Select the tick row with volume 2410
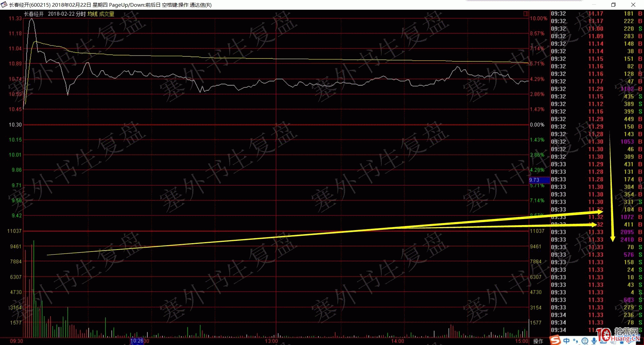 [596, 239]
